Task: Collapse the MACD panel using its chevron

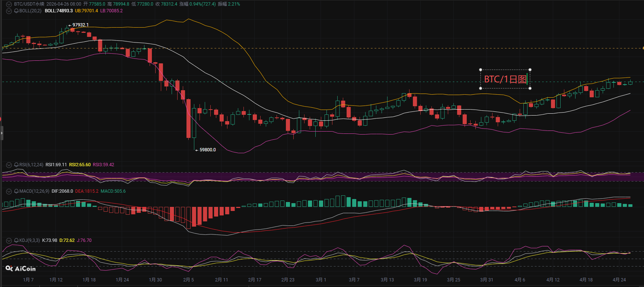Action: pyautogui.click(x=9, y=191)
